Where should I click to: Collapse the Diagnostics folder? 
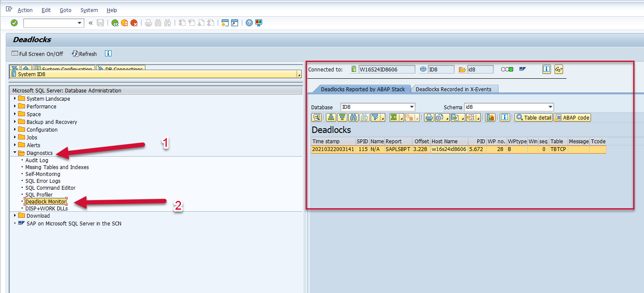click(x=15, y=153)
